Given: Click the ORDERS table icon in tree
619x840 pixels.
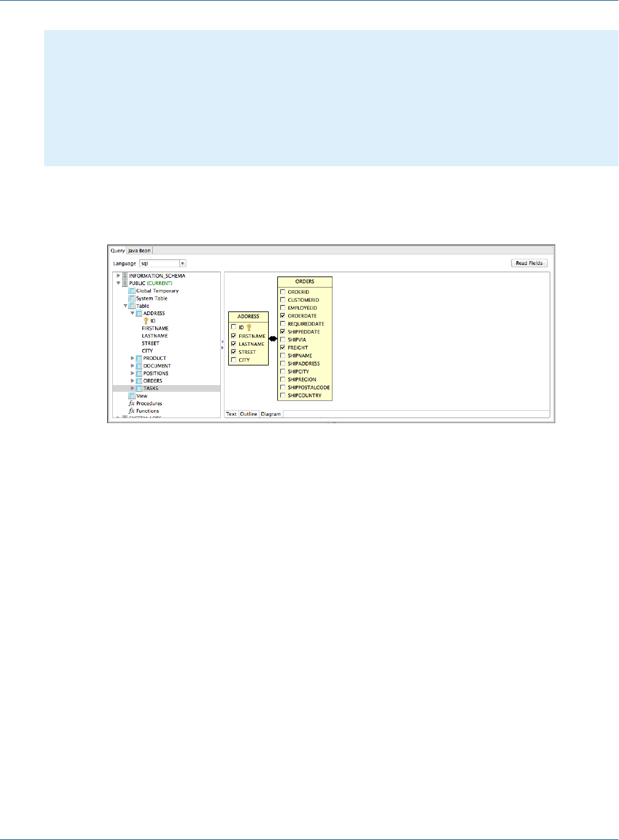Looking at the screenshot, I should (x=139, y=381).
